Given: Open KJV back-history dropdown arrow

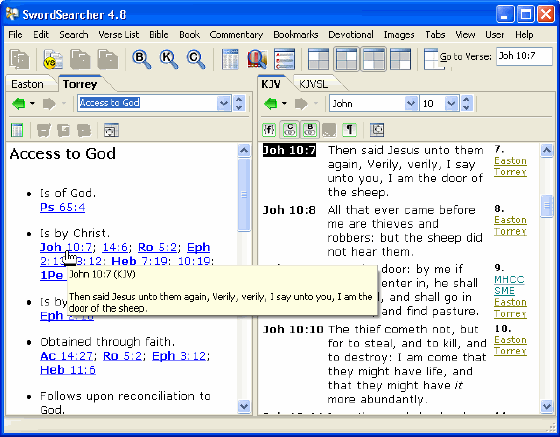Looking at the screenshot, I should (284, 104).
